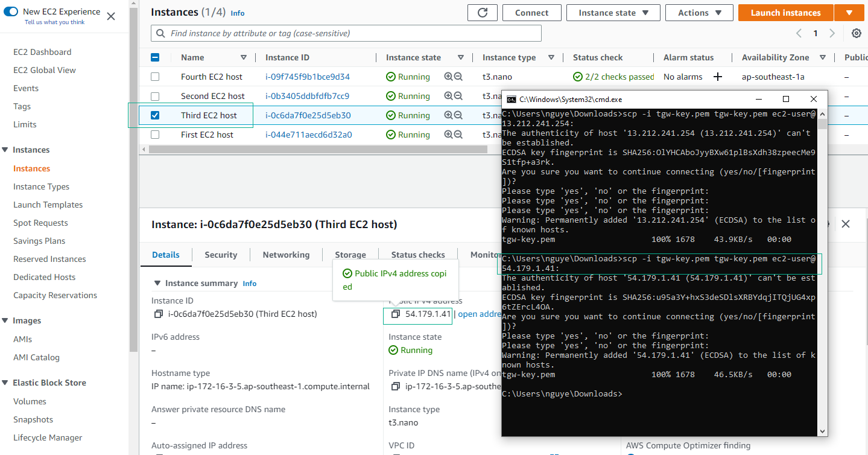
Task: Open AMI Catalog in sidebar
Action: click(36, 357)
